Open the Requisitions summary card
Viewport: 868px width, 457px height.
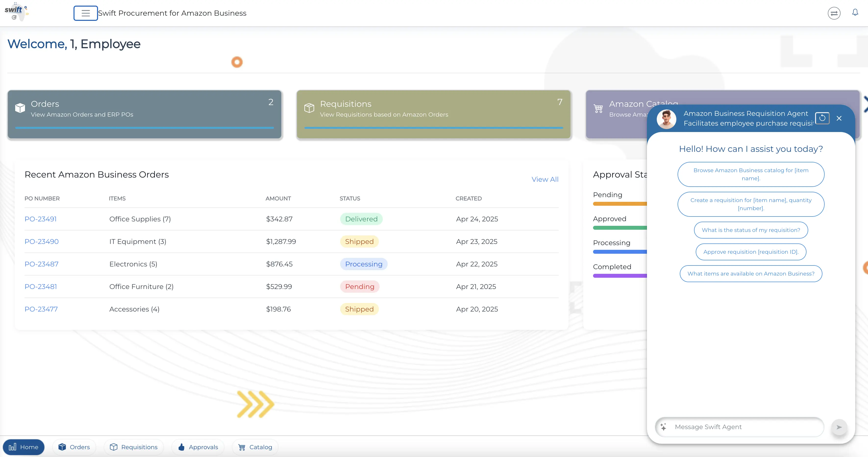tap(433, 114)
